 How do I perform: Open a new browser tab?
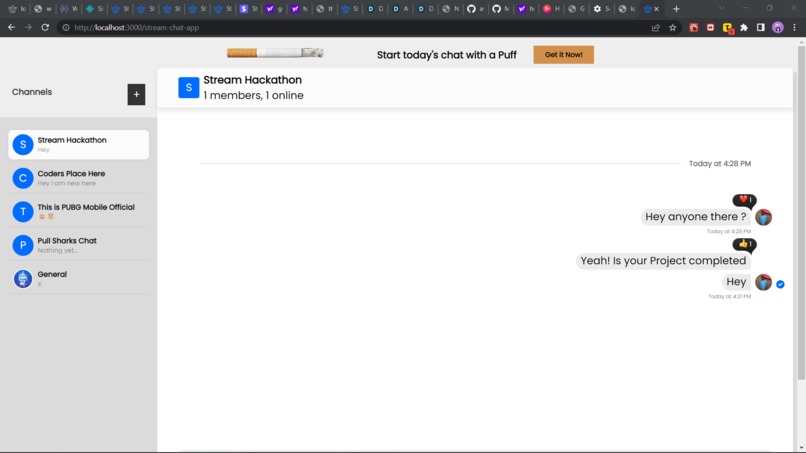pyautogui.click(x=676, y=9)
